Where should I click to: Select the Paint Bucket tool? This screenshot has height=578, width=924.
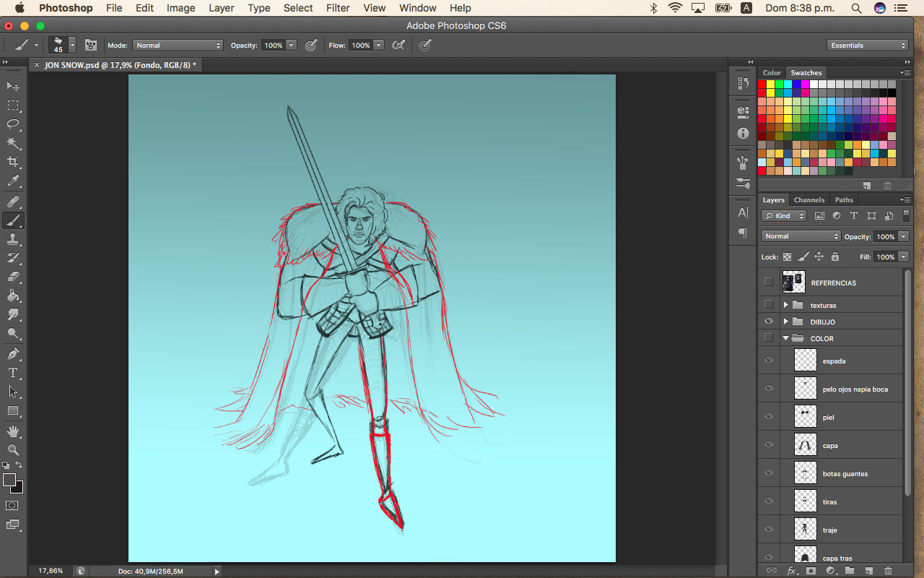pos(13,296)
